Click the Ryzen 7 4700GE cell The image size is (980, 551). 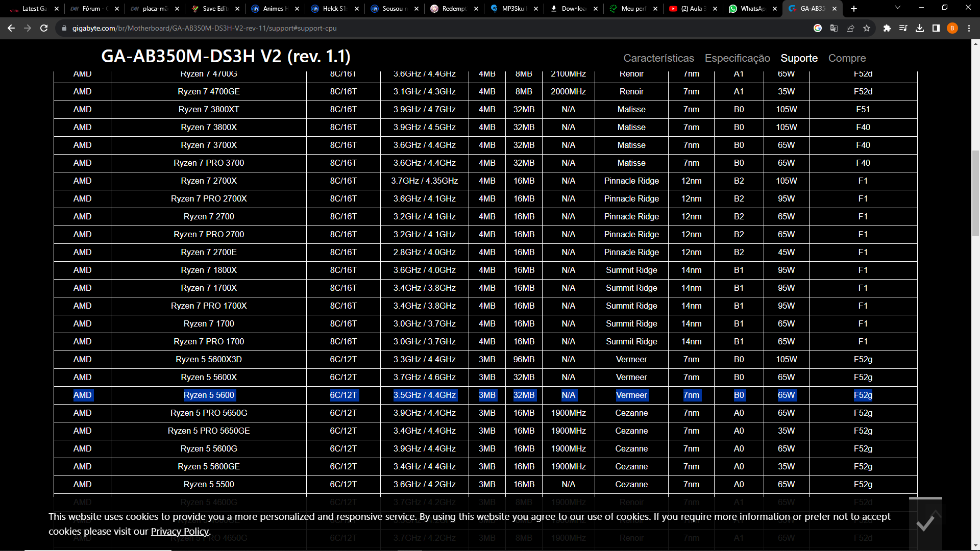tap(209, 91)
